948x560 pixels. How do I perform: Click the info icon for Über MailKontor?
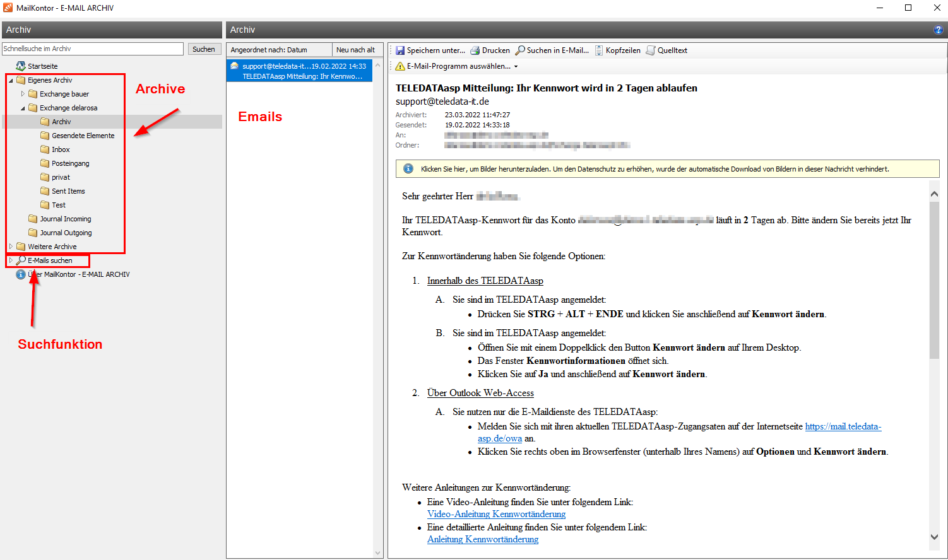point(21,274)
